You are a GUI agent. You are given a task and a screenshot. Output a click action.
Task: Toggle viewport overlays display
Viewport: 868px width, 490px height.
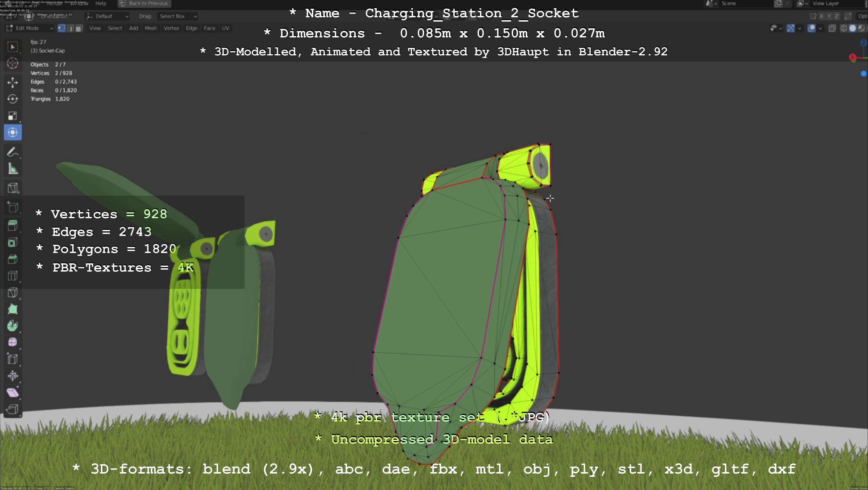[x=812, y=28]
